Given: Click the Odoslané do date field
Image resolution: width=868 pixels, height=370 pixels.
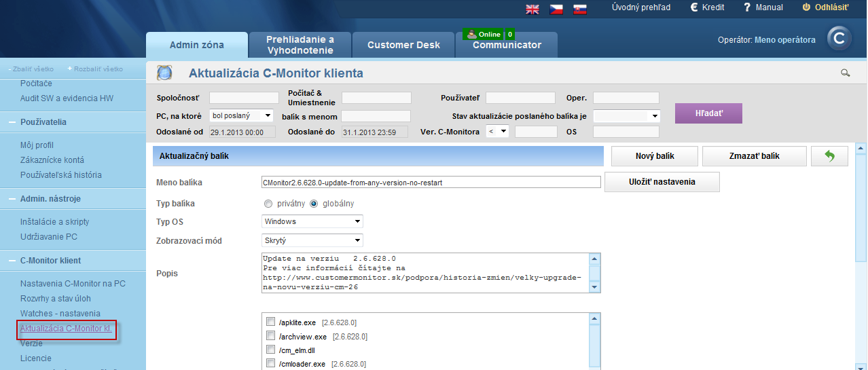Looking at the screenshot, I should (x=375, y=132).
